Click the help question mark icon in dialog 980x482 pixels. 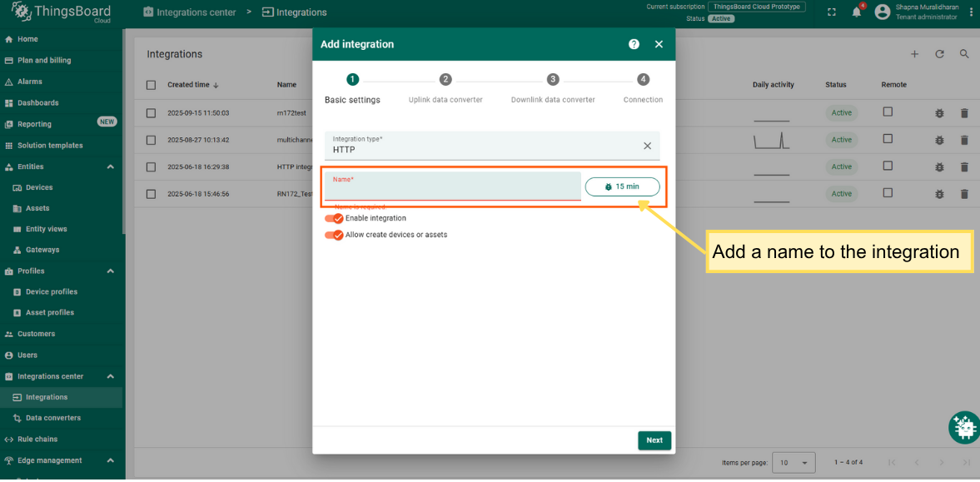[x=634, y=44]
